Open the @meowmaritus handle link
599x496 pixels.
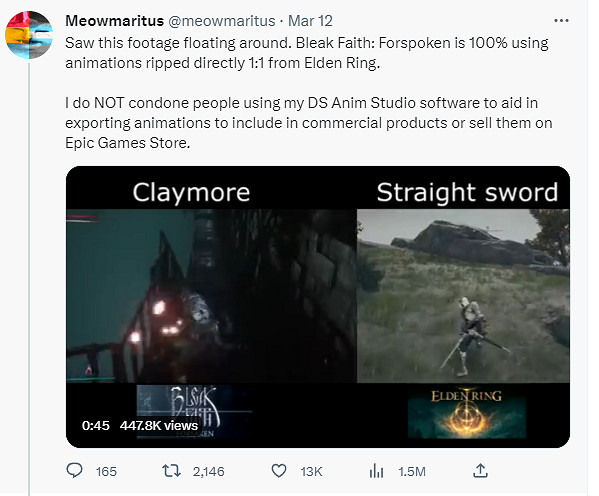[222, 21]
